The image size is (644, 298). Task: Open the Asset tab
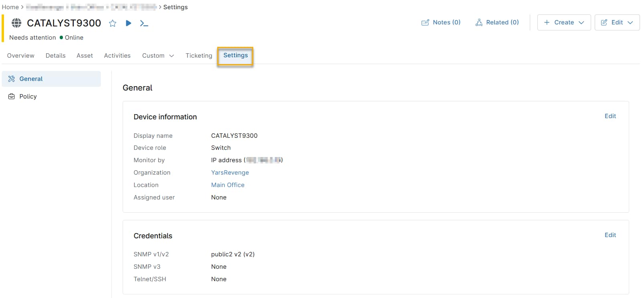point(85,56)
